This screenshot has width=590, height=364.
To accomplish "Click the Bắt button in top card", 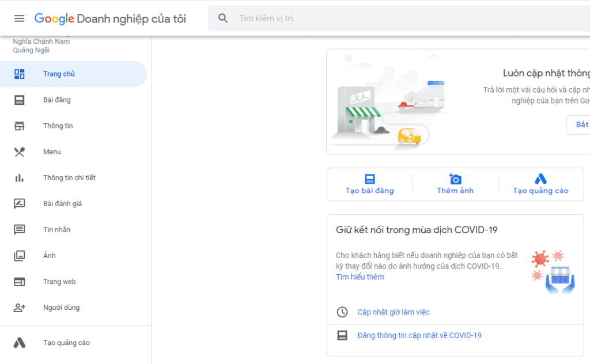I will click(x=578, y=125).
